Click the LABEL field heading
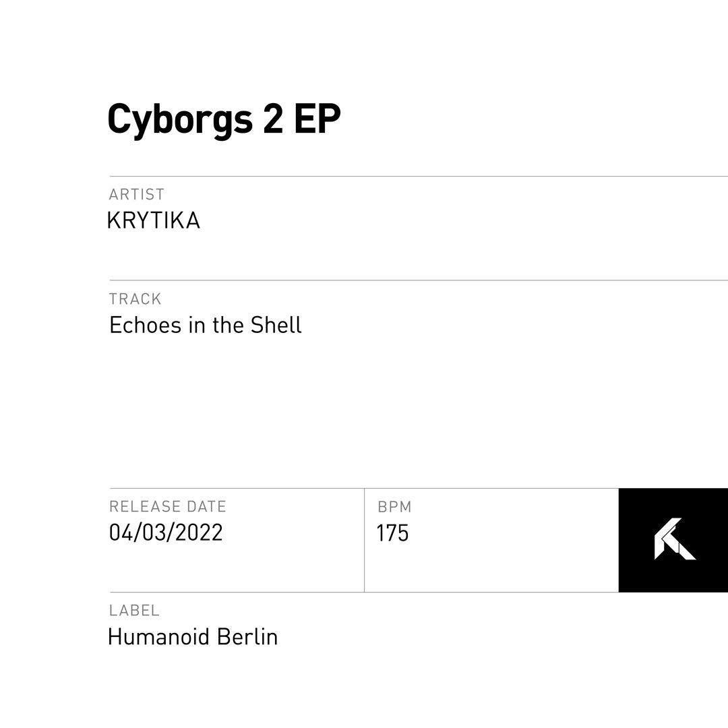Screen dimensions: 728x728 [x=134, y=610]
